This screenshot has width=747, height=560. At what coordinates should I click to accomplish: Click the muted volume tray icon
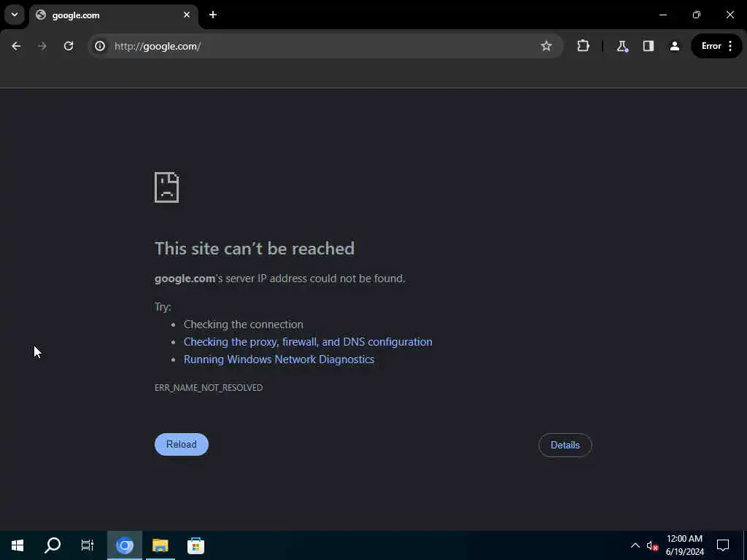click(652, 545)
